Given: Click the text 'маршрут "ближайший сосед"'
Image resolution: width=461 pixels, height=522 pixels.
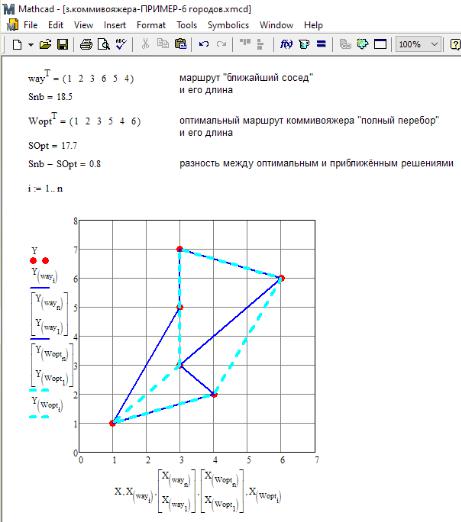Looking at the screenshot, I should (x=246, y=78).
